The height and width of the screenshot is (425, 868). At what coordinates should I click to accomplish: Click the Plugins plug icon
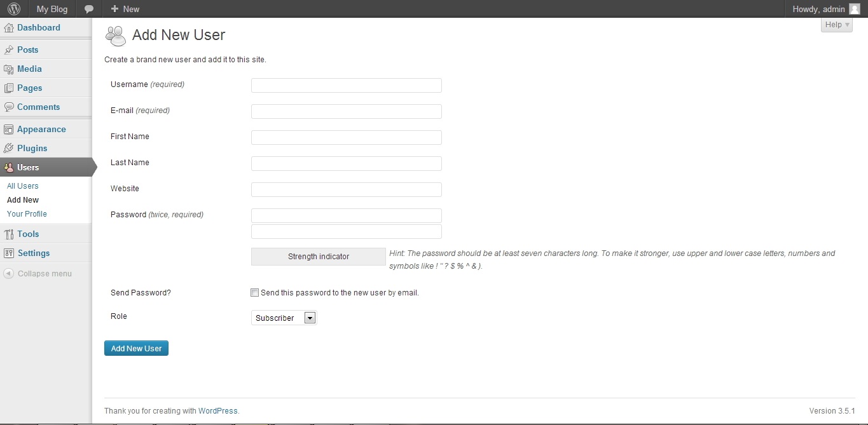pos(9,149)
